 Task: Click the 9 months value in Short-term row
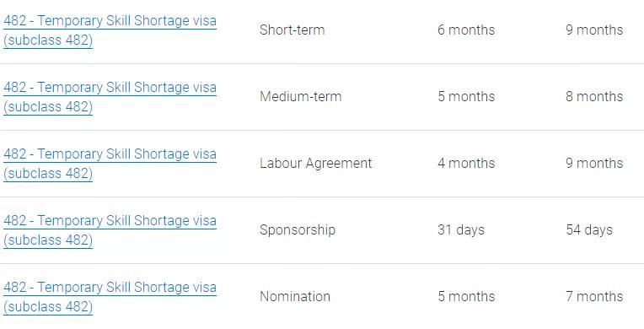coord(594,30)
